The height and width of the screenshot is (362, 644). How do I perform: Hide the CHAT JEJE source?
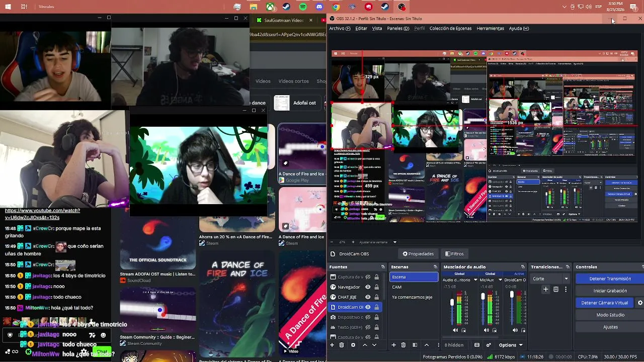[368, 297]
